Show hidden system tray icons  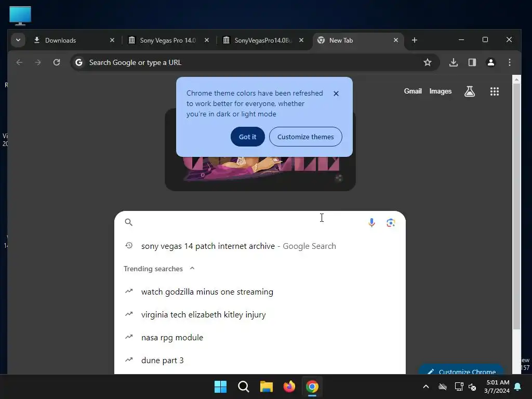(426, 387)
